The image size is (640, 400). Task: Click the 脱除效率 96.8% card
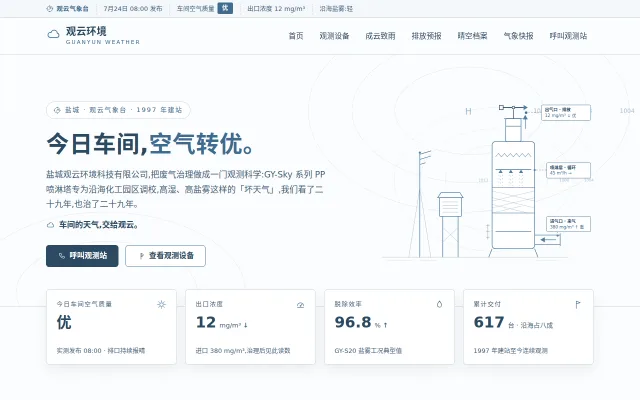pos(389,327)
